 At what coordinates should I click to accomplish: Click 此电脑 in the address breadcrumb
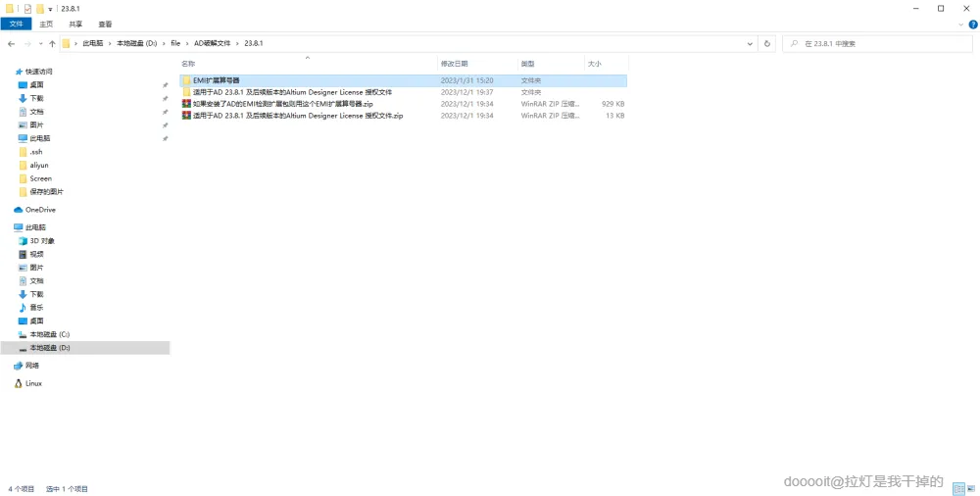coord(93,43)
